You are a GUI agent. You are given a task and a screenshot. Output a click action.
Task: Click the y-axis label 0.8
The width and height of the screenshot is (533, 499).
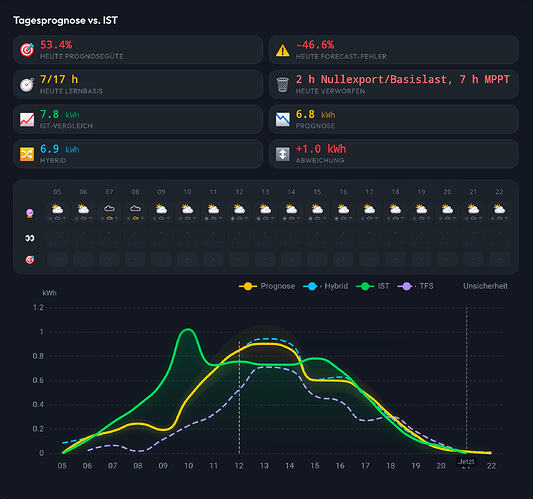[38, 356]
